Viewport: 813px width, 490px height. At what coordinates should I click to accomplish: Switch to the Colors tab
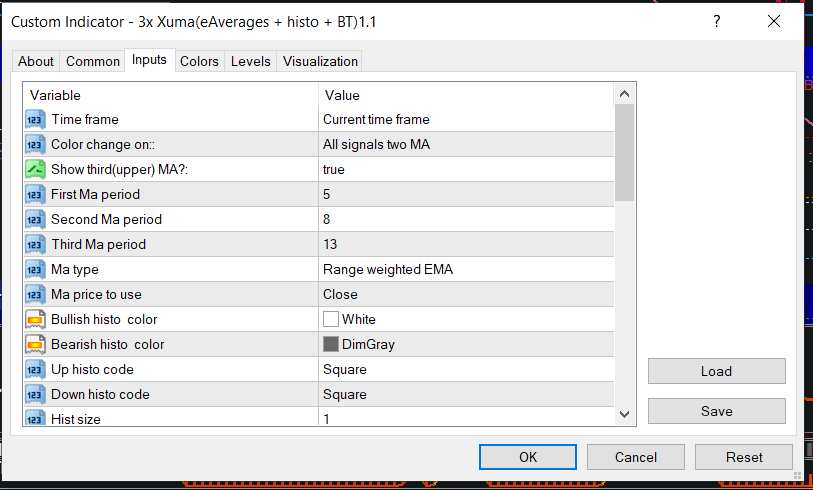pos(199,61)
